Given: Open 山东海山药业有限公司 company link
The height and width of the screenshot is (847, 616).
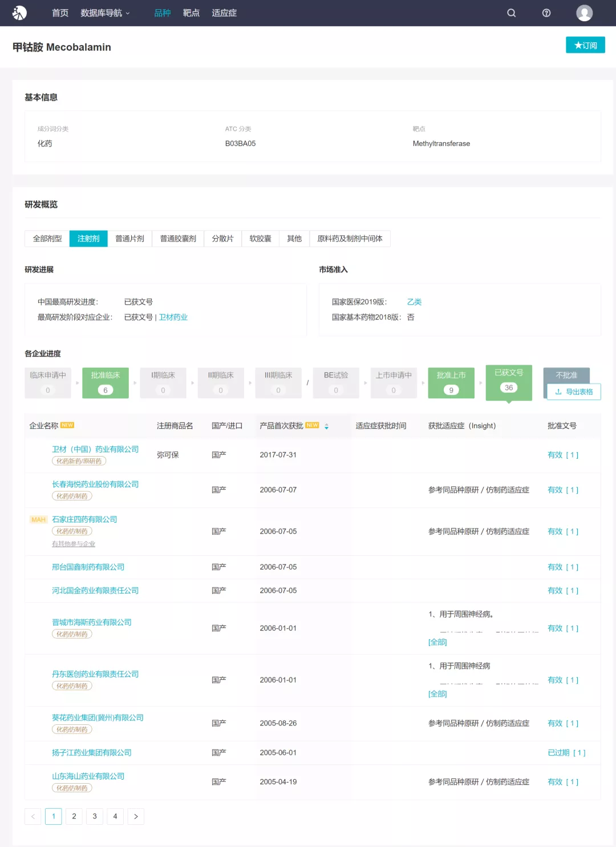Looking at the screenshot, I should pyautogui.click(x=88, y=776).
